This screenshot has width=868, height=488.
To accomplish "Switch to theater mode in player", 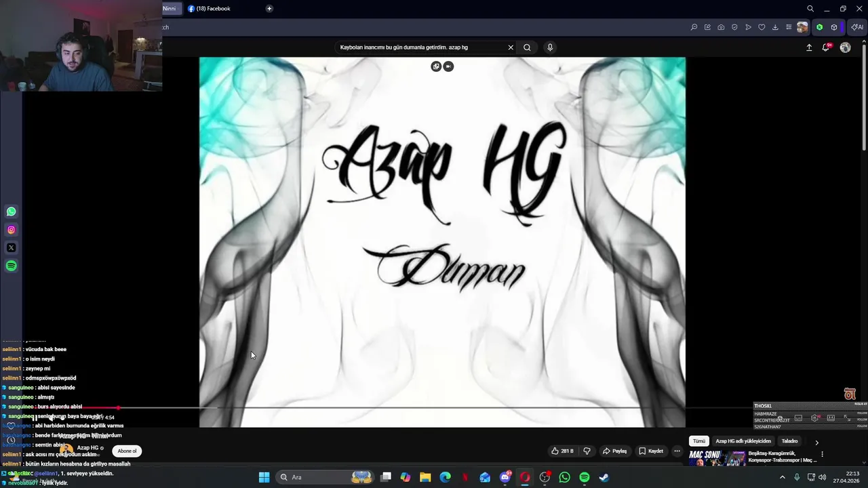I will (x=831, y=418).
